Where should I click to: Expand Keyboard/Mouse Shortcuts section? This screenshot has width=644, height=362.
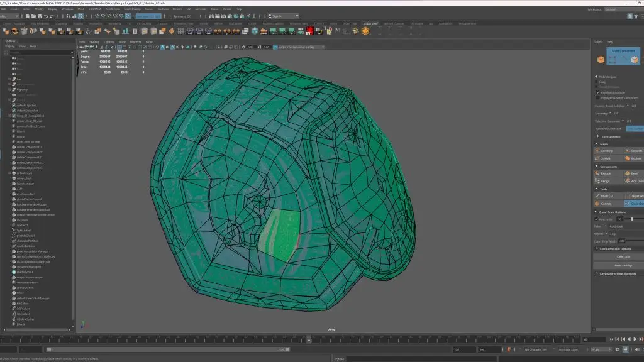618,273
